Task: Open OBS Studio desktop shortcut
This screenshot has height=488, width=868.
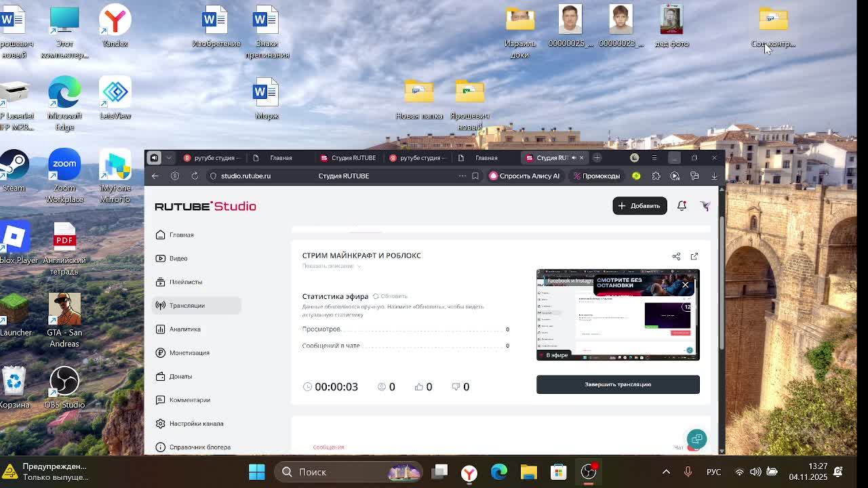Action: (64, 388)
